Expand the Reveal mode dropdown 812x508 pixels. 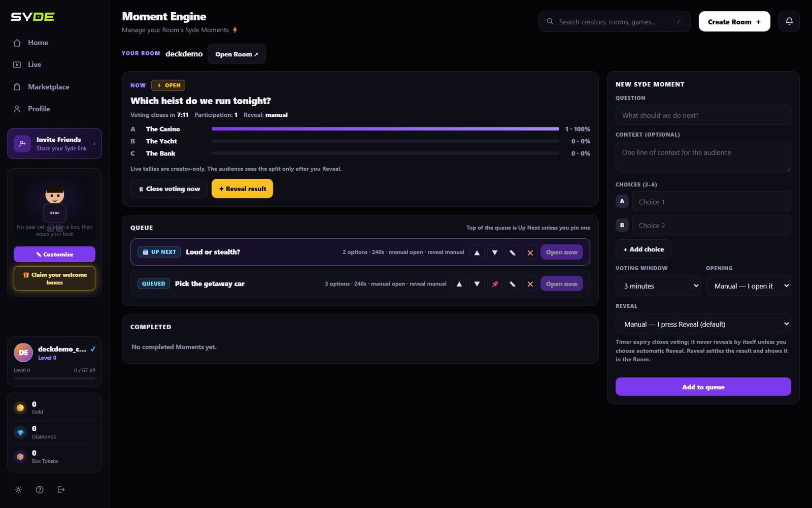[703, 324]
